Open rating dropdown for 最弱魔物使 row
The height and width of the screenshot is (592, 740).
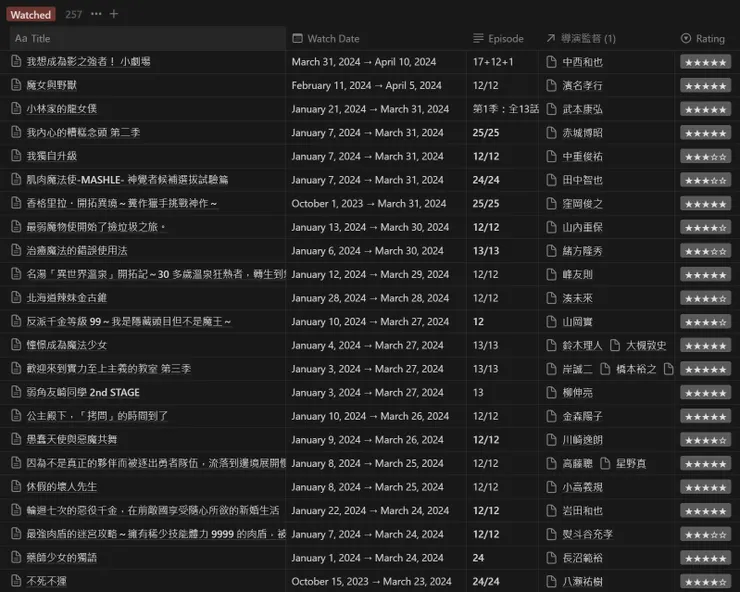(x=706, y=227)
